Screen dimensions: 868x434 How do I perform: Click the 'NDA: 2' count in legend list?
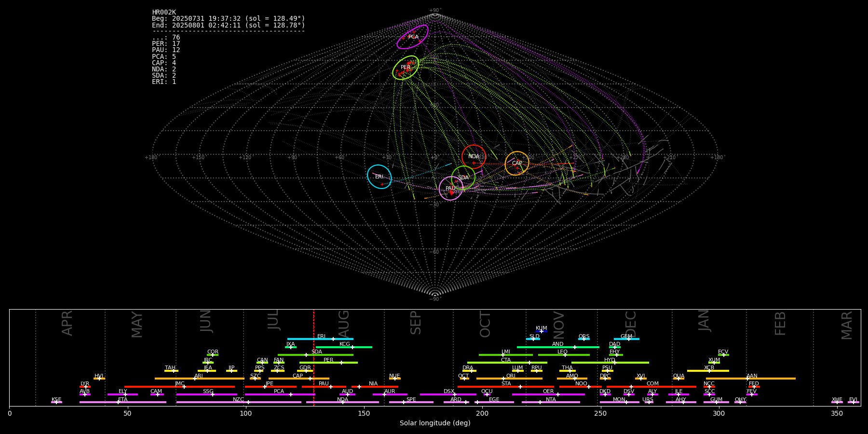[164, 69]
